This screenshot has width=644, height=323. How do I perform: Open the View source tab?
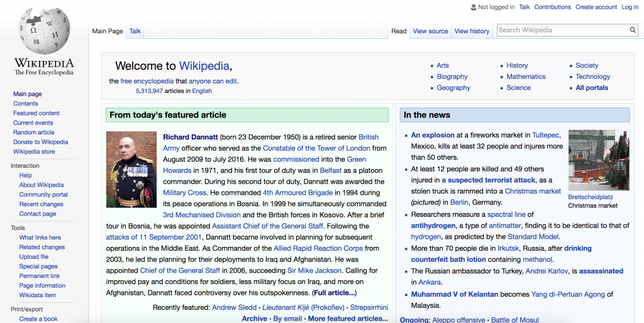pyautogui.click(x=430, y=31)
